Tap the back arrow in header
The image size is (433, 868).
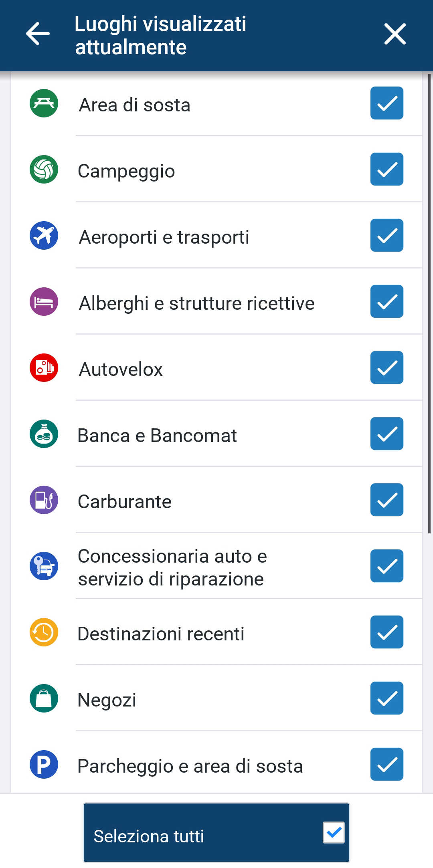click(x=38, y=34)
